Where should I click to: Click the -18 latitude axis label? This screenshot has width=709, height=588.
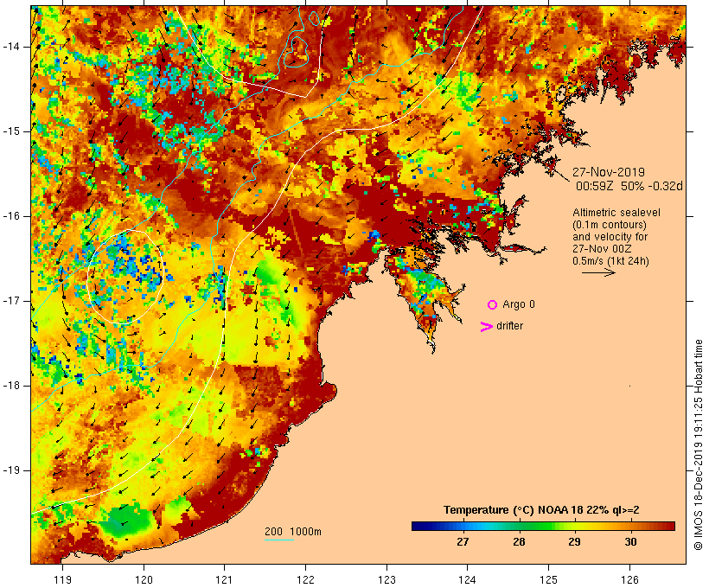(x=11, y=386)
